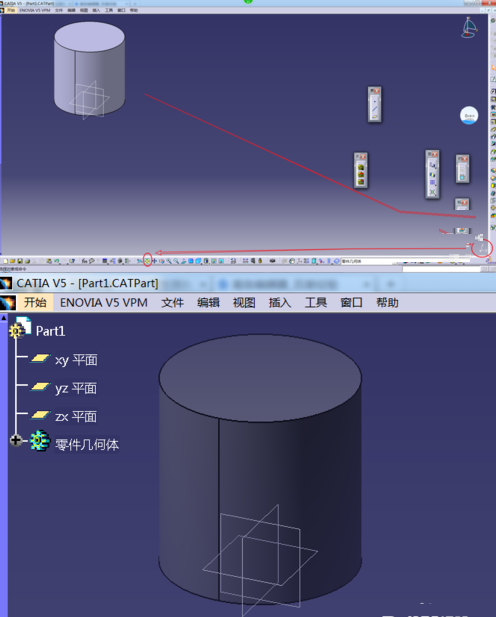
Task: Click the up arrow above the Part1 tree
Action: pos(4,317)
